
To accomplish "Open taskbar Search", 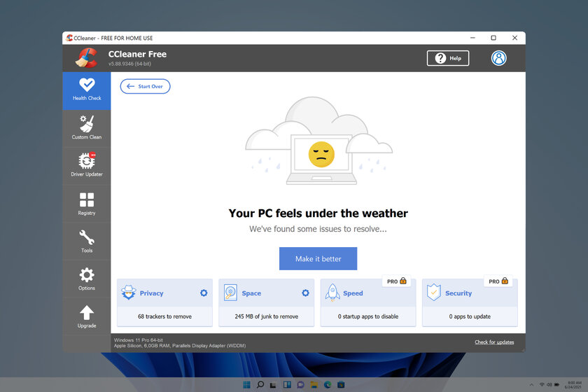I will click(260, 384).
